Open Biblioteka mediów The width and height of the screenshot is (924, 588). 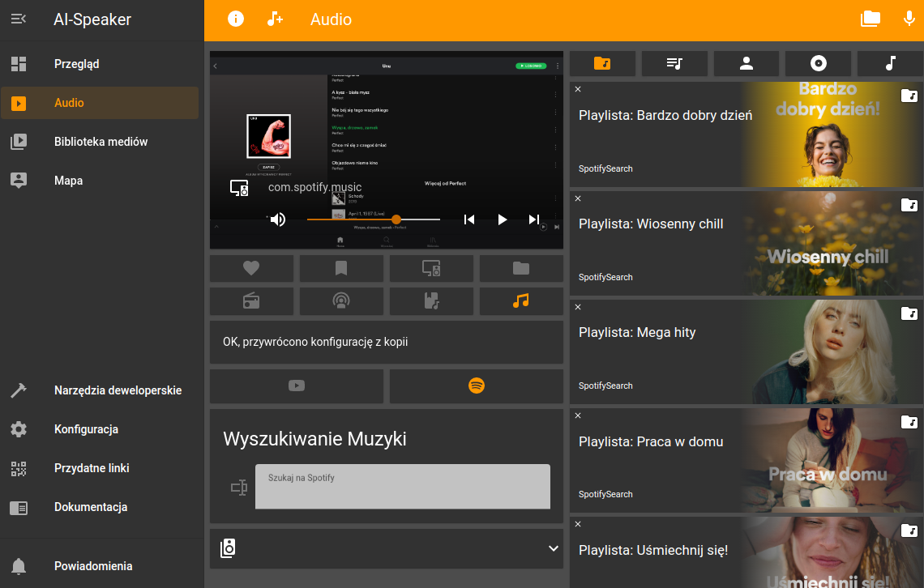click(x=100, y=142)
